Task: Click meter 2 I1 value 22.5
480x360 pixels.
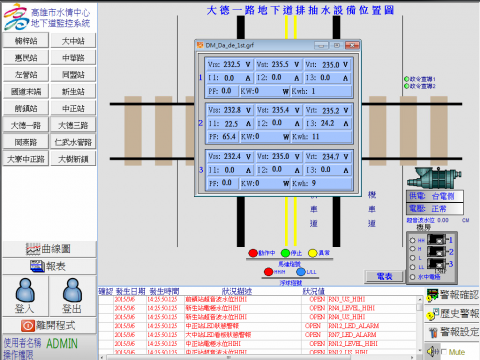Action: pyautogui.click(x=231, y=124)
